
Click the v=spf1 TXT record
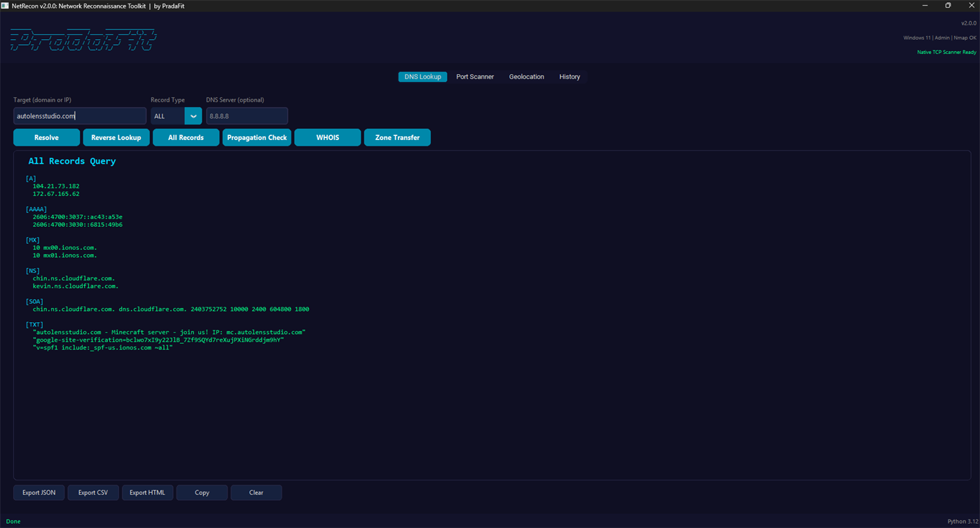tap(102, 348)
